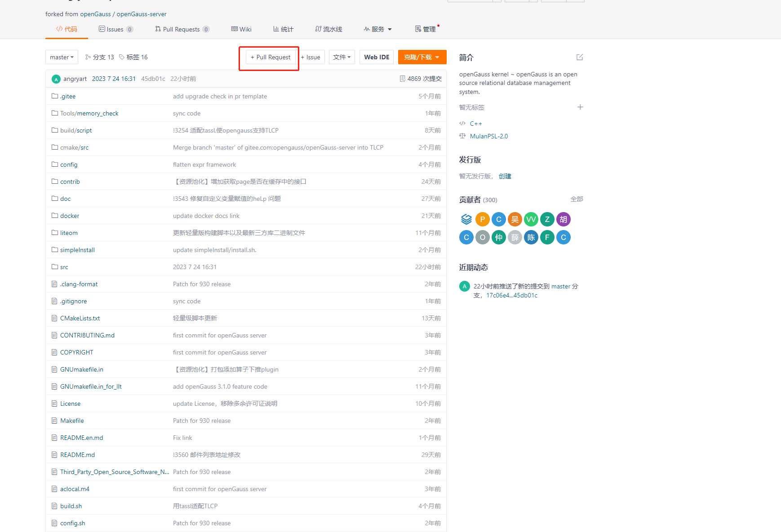Open the README.en.md file
Image resolution: width=781 pixels, height=532 pixels.
82,438
